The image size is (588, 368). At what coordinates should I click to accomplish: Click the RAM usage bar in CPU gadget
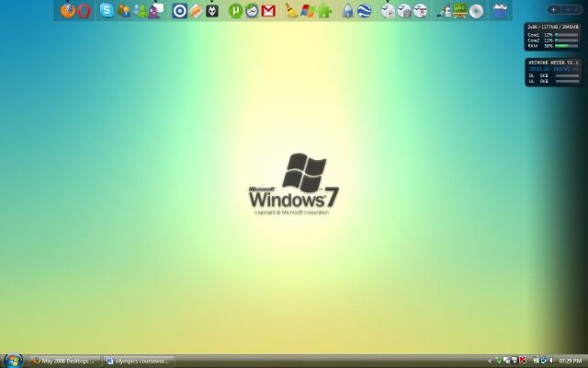(566, 46)
